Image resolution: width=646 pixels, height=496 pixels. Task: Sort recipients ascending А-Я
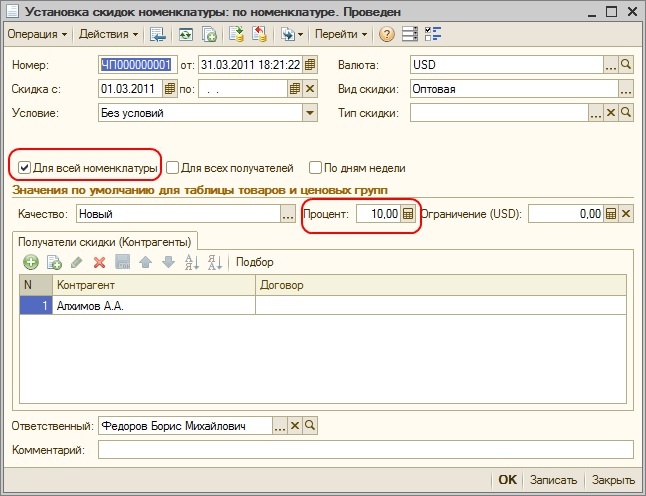(192, 262)
